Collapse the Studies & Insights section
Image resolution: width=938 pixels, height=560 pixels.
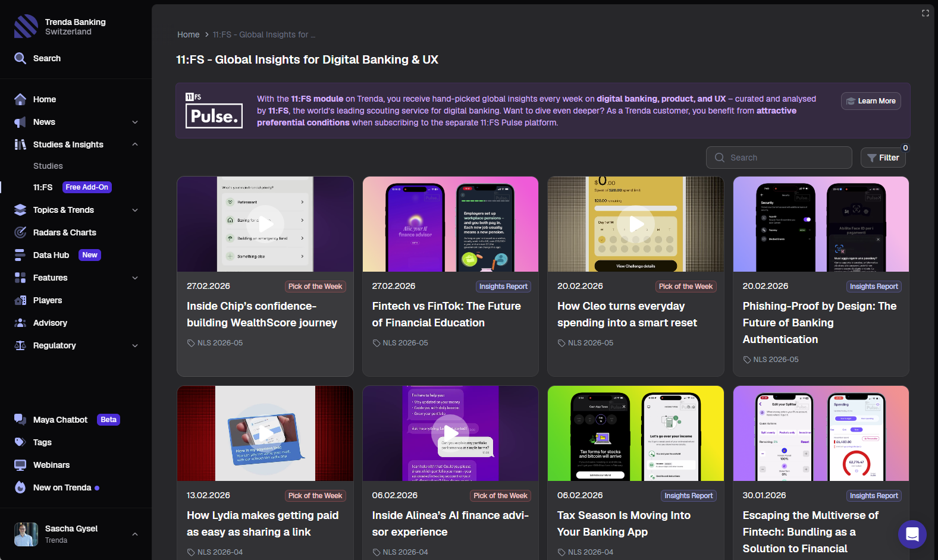(x=135, y=144)
